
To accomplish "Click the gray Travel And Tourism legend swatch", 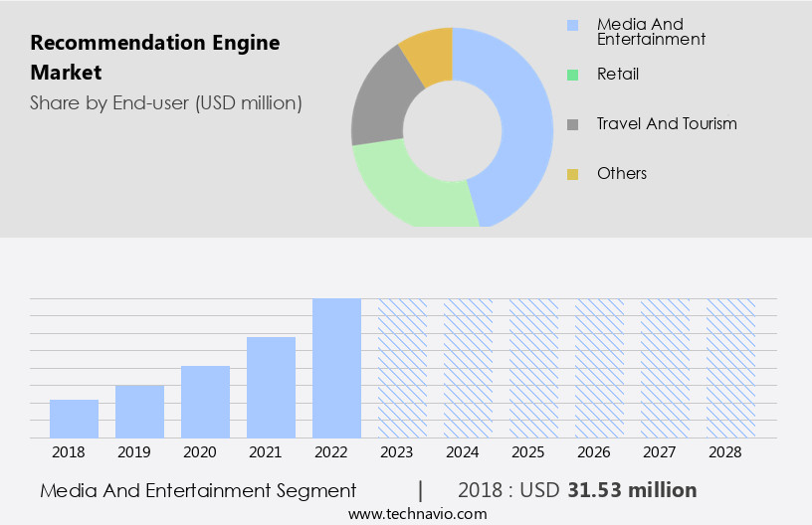I will point(572,124).
